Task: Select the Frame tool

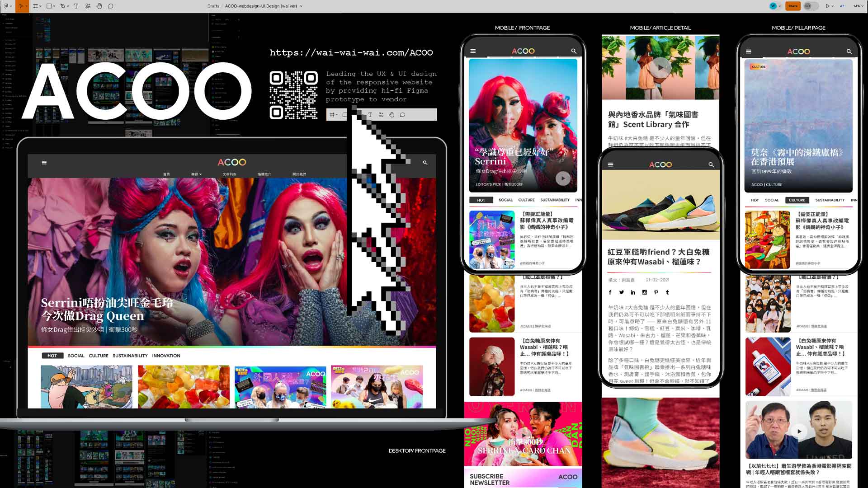Action: coord(35,6)
